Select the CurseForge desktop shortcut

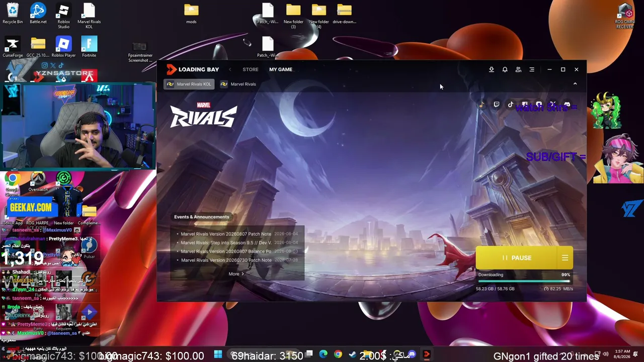(x=13, y=47)
